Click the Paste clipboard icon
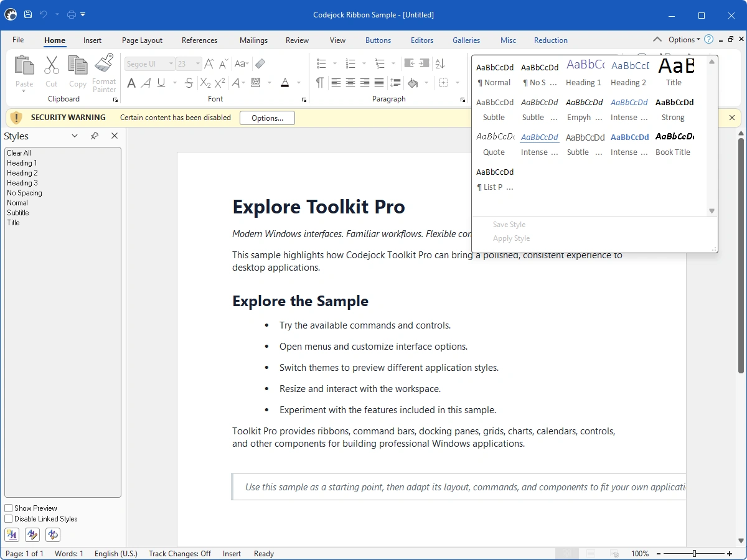The image size is (747, 560). (24, 65)
